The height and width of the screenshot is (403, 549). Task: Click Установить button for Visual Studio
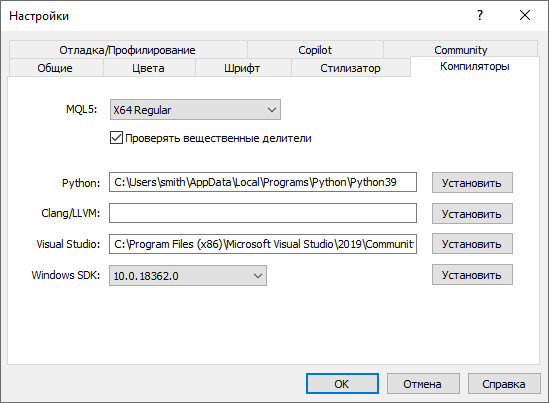[x=472, y=244]
